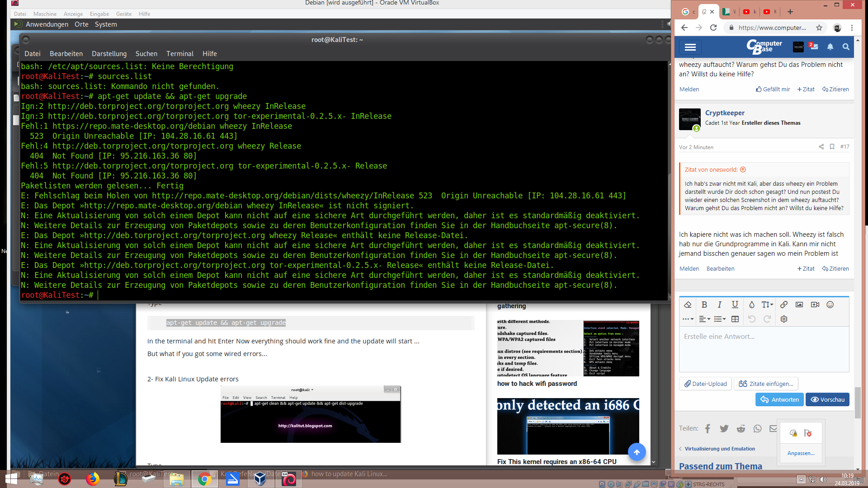868x488 pixels.
Task: Expand the font size dropdown
Action: [x=767, y=305]
